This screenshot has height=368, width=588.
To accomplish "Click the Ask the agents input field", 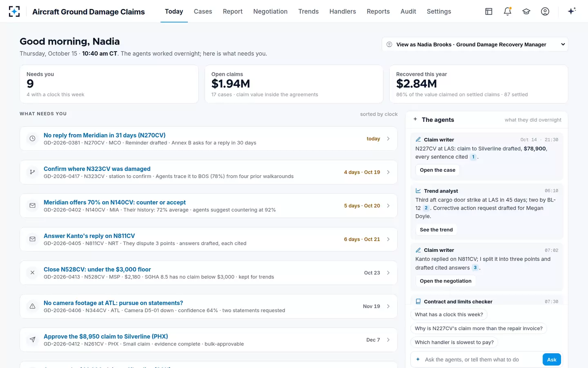I will [x=482, y=360].
